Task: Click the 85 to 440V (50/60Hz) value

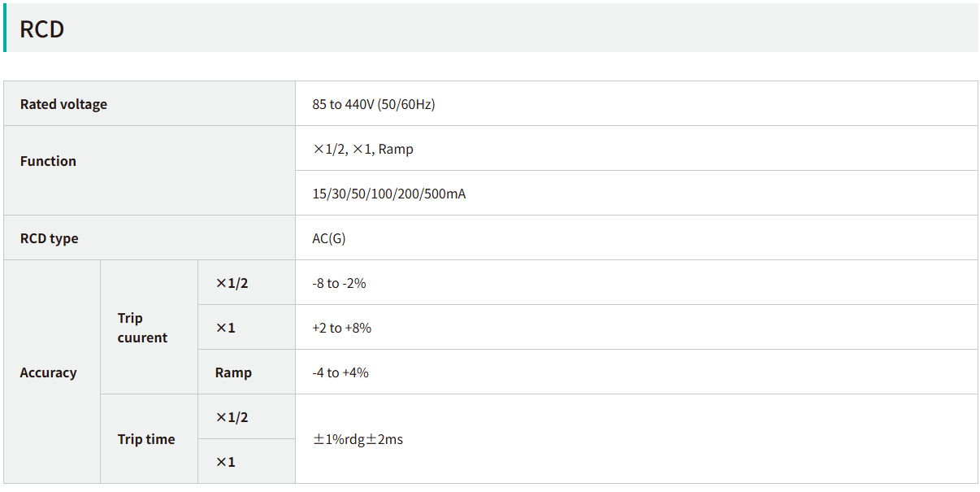Action: 374,104
